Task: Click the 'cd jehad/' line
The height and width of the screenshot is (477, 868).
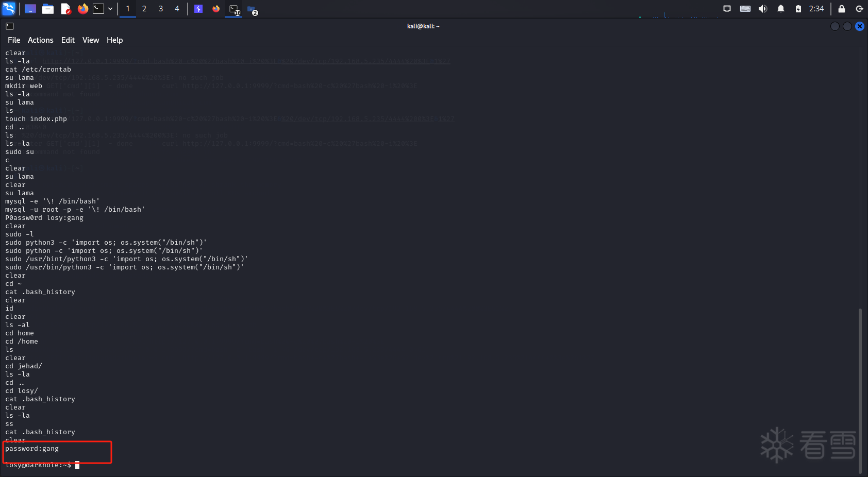Action: [x=24, y=366]
